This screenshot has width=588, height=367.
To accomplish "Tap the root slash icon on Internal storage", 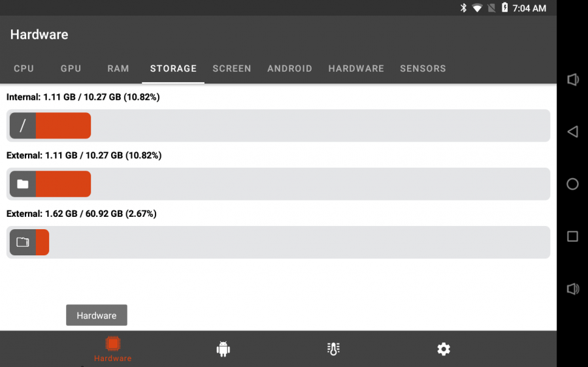I will 23,125.
